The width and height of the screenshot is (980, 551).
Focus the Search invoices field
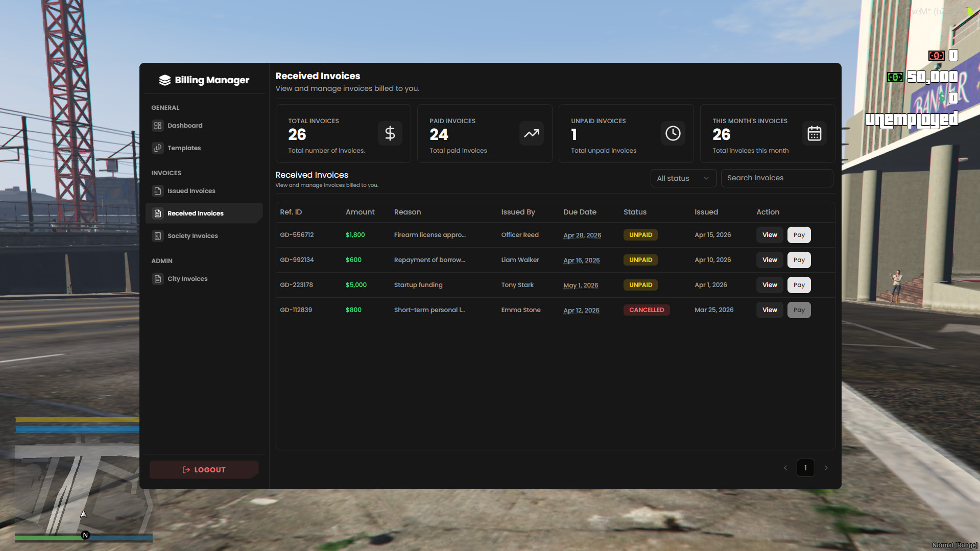click(x=777, y=178)
